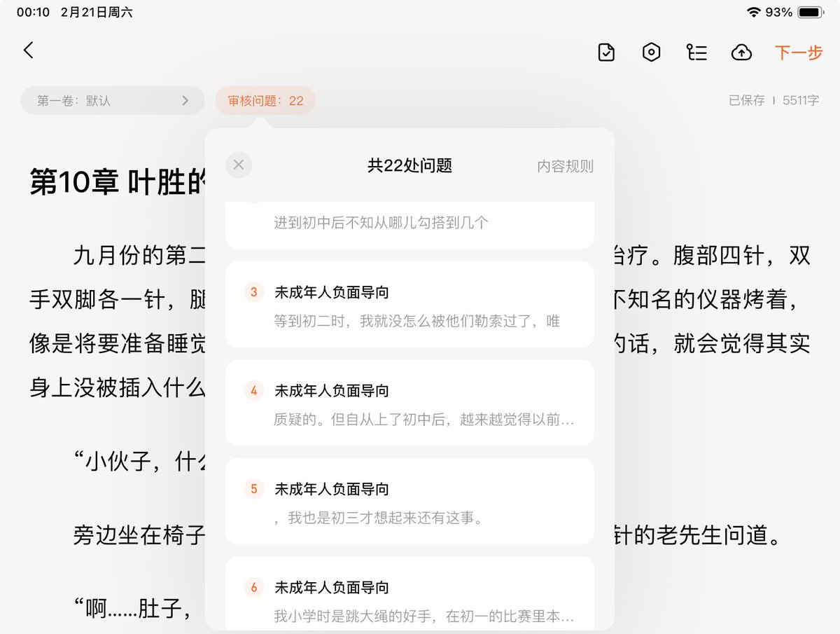Click the chapter title 第10章
840x634 pixels.
tap(74, 182)
